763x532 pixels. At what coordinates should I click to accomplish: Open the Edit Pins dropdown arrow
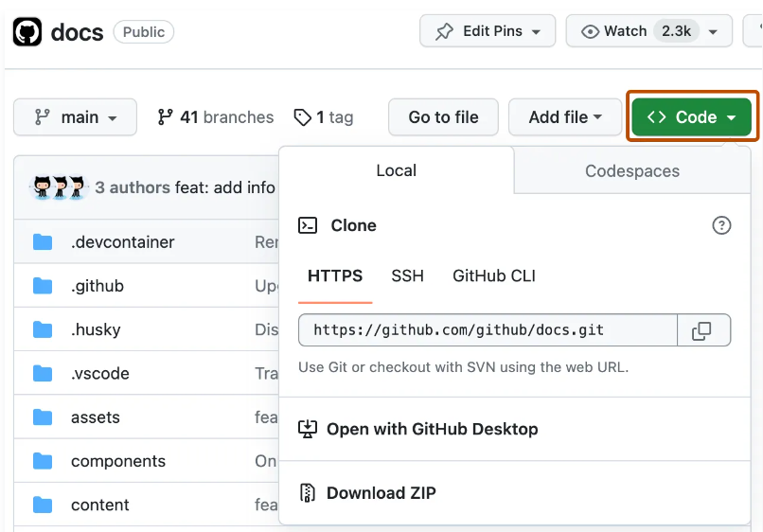[x=536, y=32]
